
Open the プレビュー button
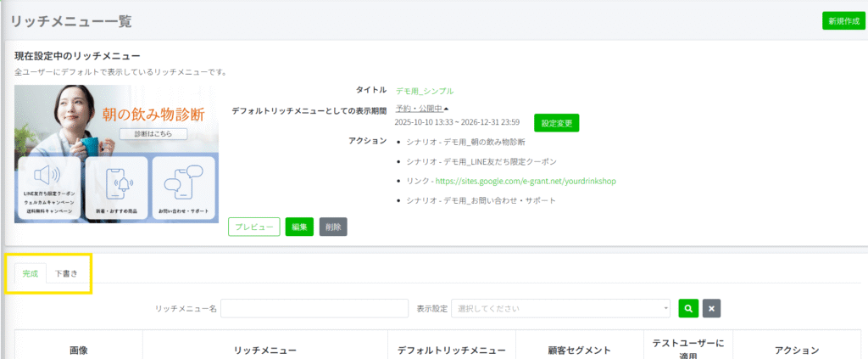pos(253,227)
